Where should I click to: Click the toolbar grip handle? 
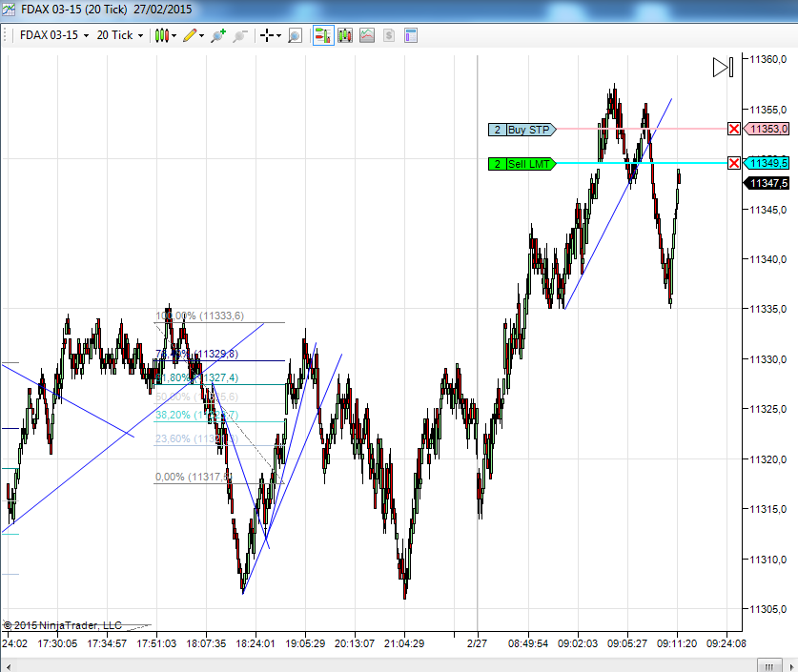[5, 35]
